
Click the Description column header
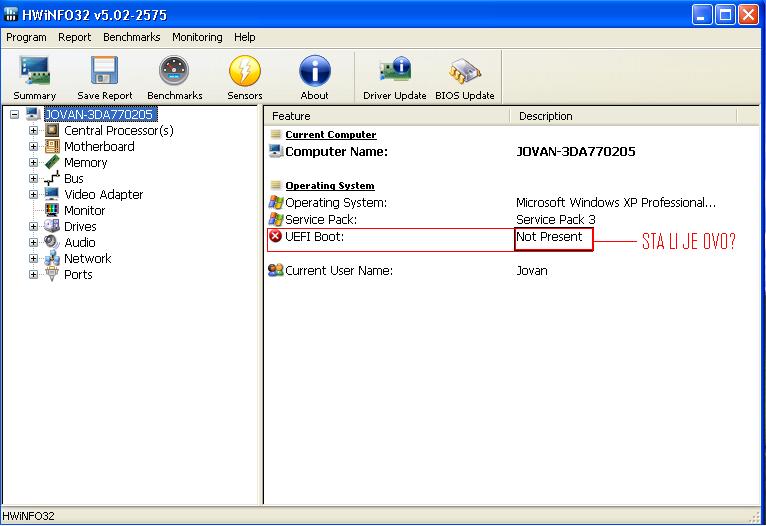tap(623, 116)
